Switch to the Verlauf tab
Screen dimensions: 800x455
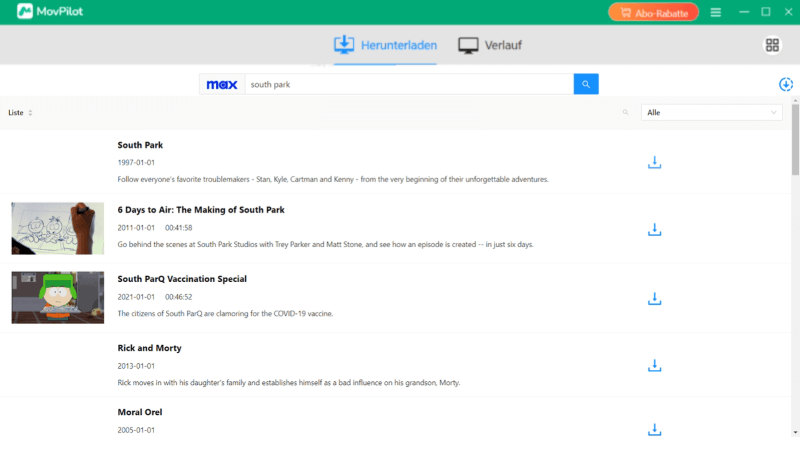(490, 45)
